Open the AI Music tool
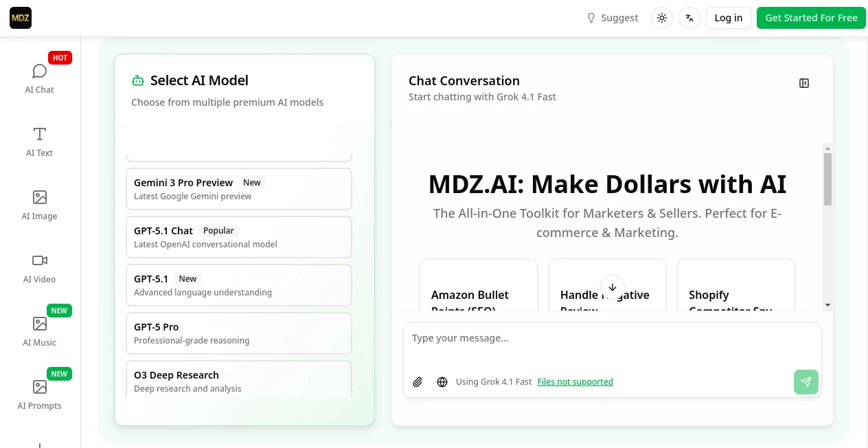The width and height of the screenshot is (868, 448). pos(39,331)
